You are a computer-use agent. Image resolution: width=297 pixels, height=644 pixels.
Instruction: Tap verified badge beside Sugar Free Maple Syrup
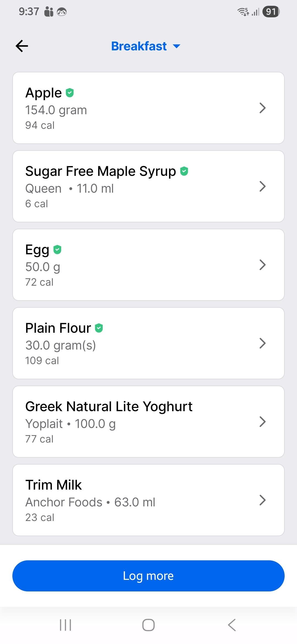click(184, 171)
